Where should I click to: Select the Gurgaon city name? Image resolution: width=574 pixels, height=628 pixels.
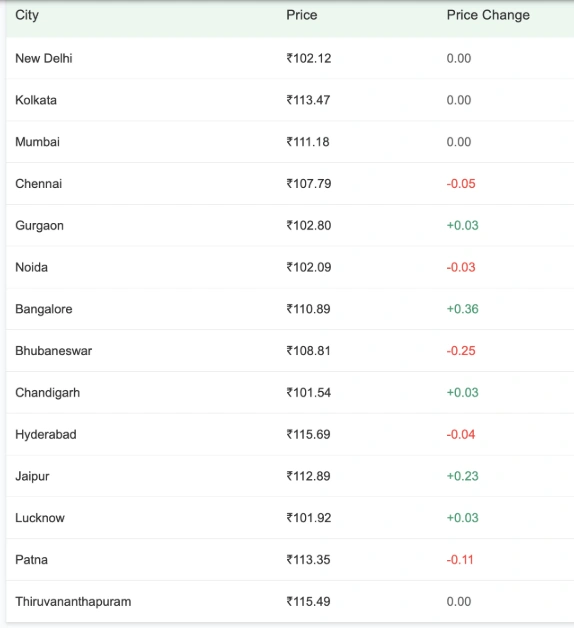pos(40,226)
